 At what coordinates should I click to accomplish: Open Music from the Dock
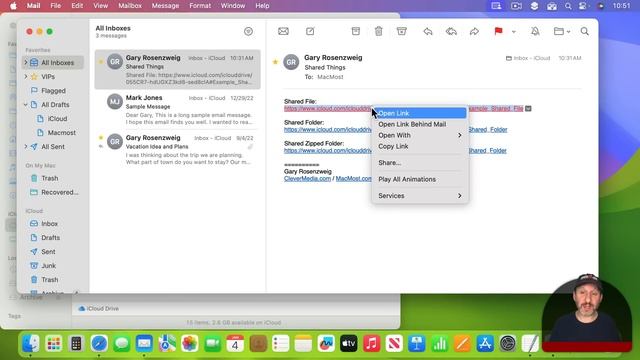(371, 344)
